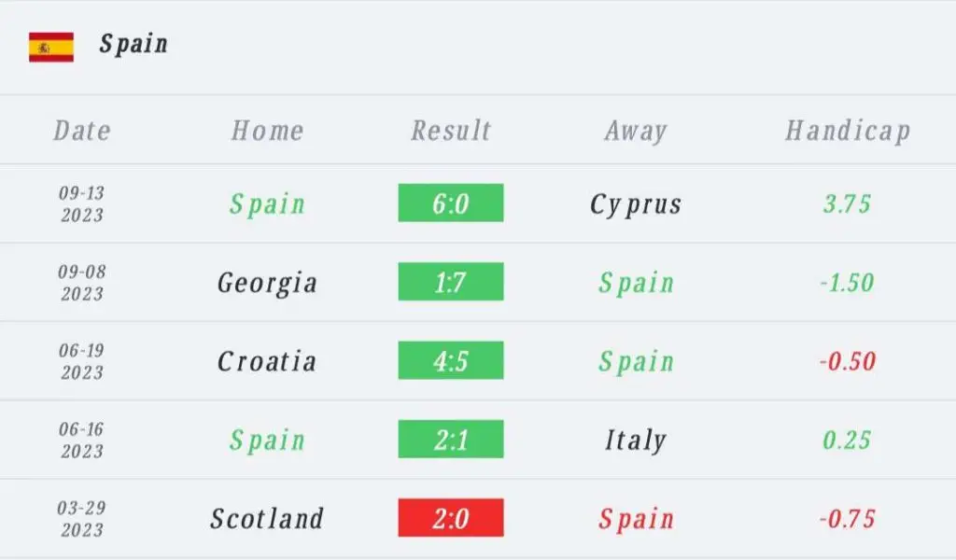Screen dimensions: 956x560
Task: Select the -0.75 handicap value
Action: 848,519
